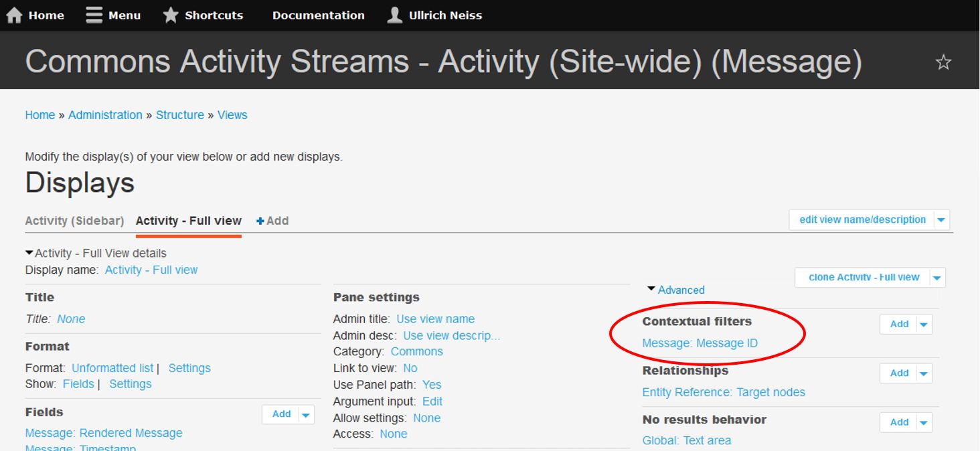Viewport: 980px width, 451px height.
Task: Change the Unformatted list format
Action: click(112, 368)
